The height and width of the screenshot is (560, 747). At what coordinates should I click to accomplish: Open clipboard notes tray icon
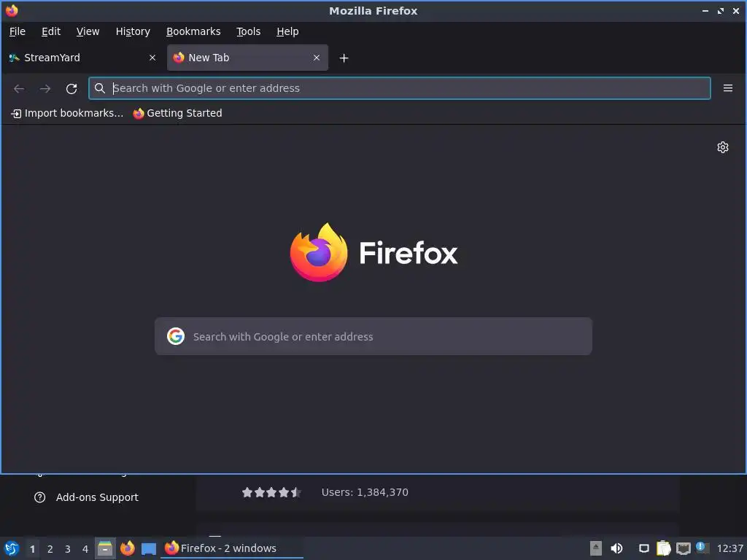coord(663,548)
